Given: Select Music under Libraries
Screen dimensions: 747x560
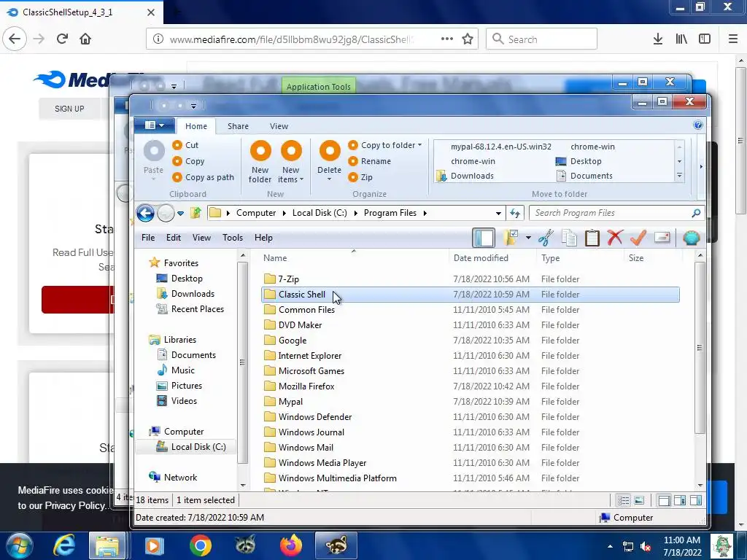Looking at the screenshot, I should [x=183, y=370].
